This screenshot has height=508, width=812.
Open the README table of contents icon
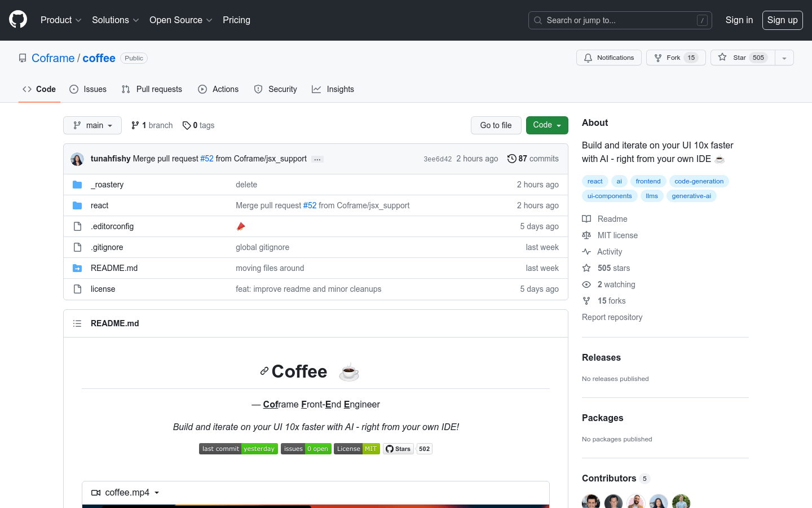tap(77, 323)
